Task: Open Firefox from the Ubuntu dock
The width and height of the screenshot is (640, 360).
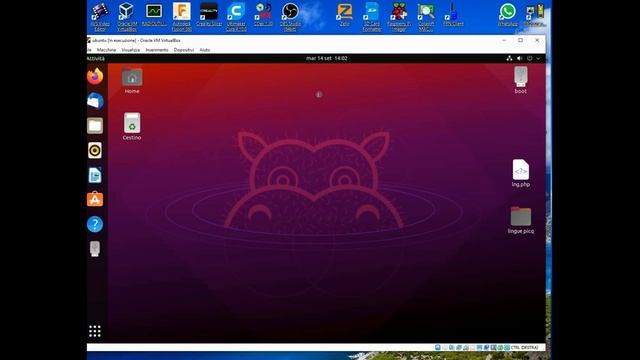Action: 95,76
